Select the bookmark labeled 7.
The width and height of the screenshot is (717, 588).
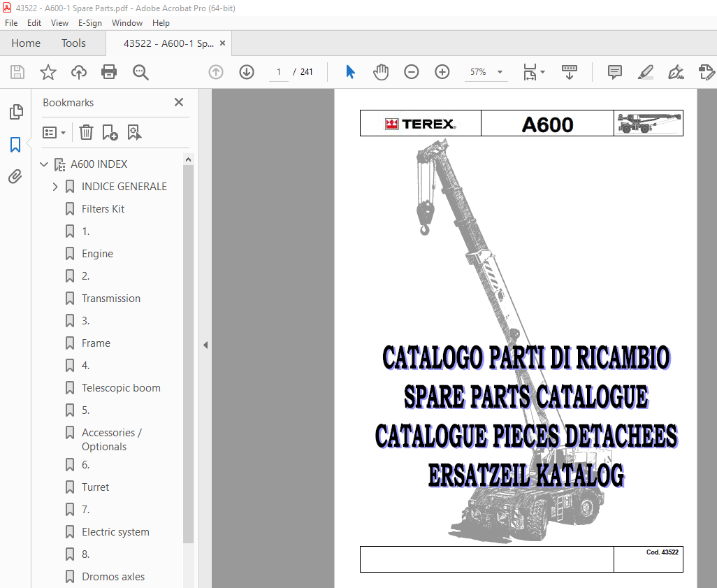(85, 510)
